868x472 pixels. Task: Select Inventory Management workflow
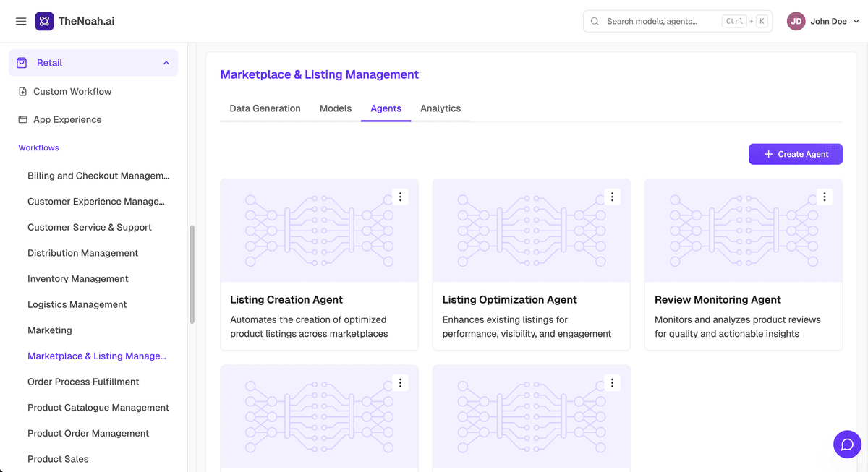[x=78, y=279]
